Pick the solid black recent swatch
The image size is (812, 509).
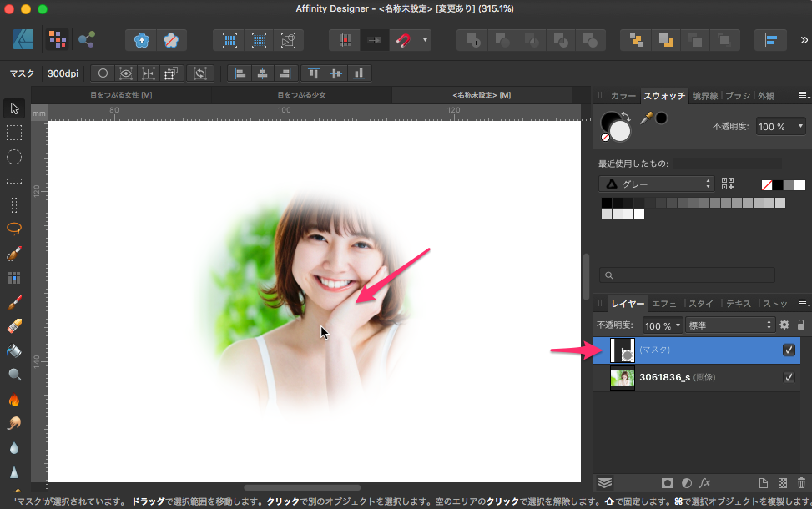click(x=778, y=184)
